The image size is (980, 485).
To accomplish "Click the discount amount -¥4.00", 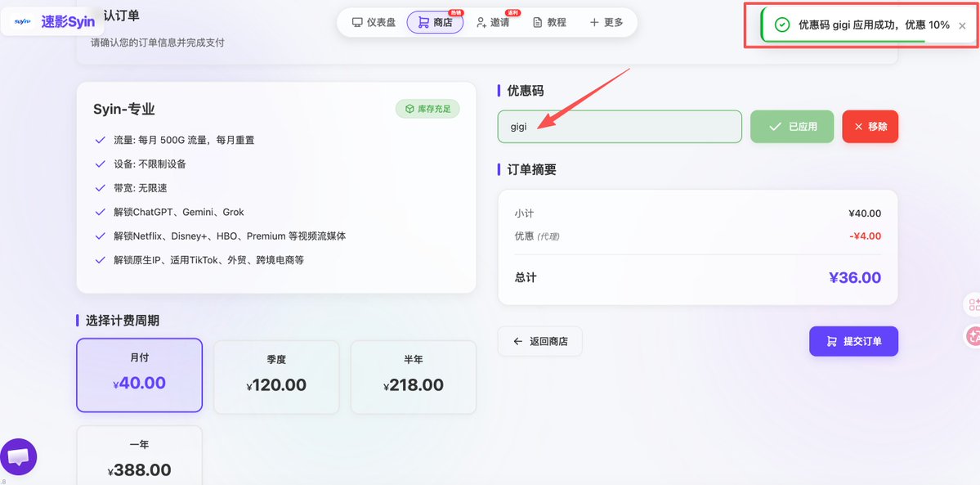I will coord(865,236).
